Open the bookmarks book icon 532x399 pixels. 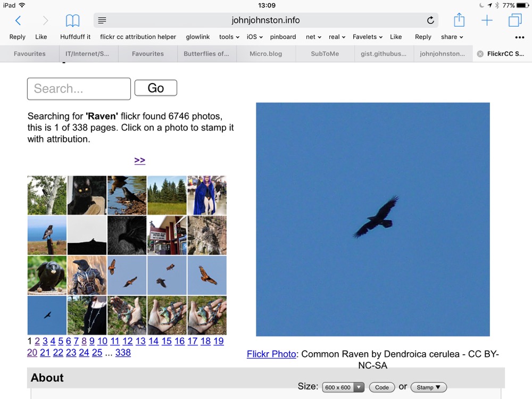[x=72, y=21]
